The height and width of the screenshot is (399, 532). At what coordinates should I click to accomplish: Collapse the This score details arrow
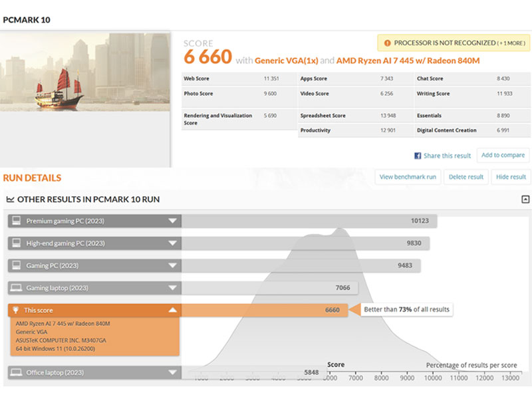pos(172,310)
